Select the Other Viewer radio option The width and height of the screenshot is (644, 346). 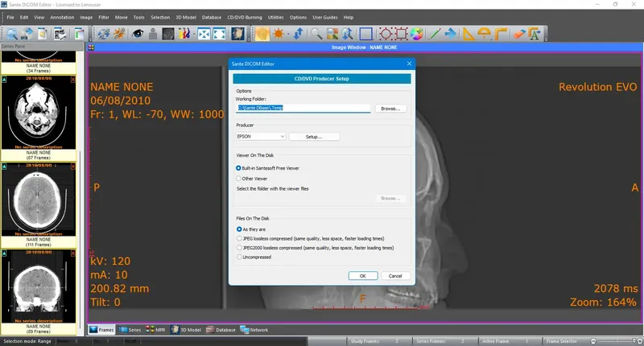click(238, 179)
